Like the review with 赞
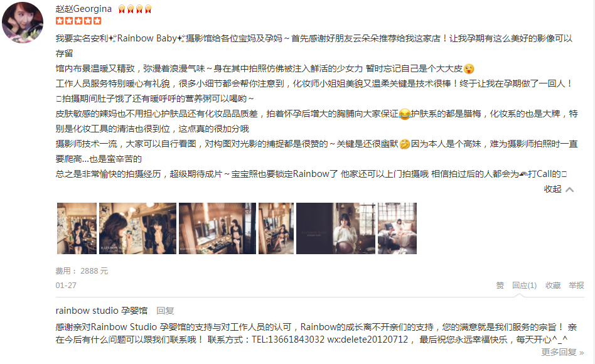 [x=500, y=286]
